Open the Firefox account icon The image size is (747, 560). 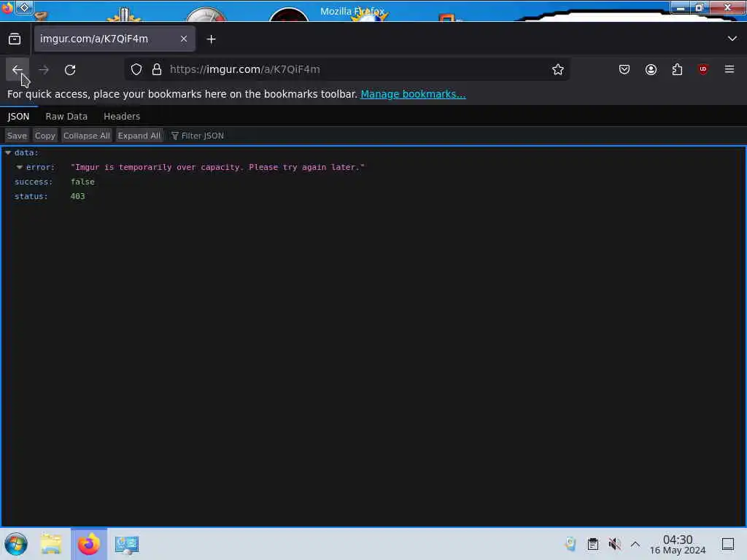[651, 69]
